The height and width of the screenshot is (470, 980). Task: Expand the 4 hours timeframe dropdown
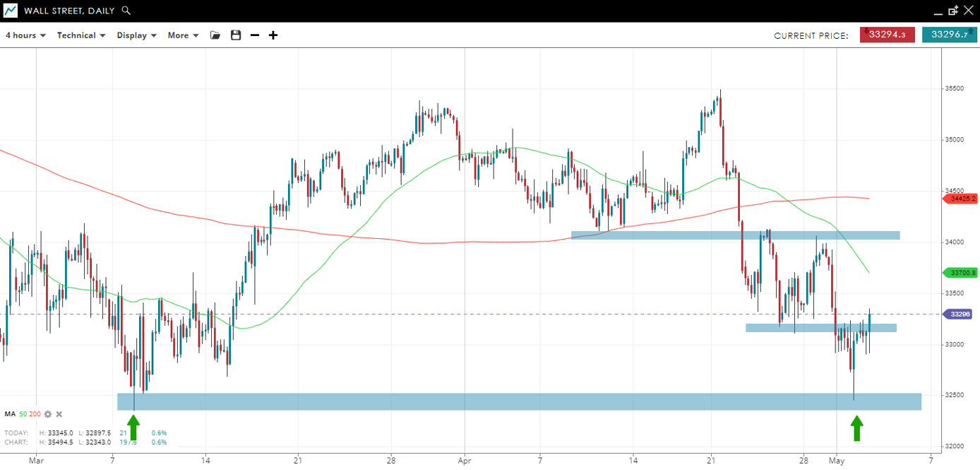[25, 35]
